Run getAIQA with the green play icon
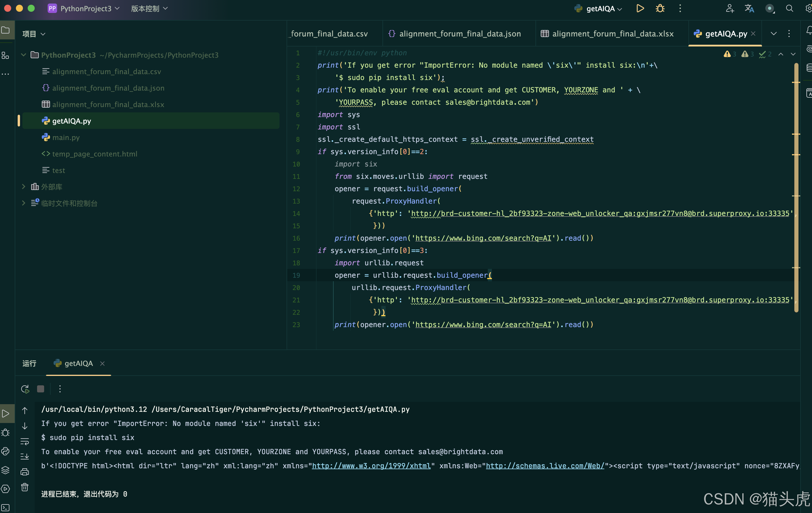Viewport: 812px width, 513px height. coord(640,9)
